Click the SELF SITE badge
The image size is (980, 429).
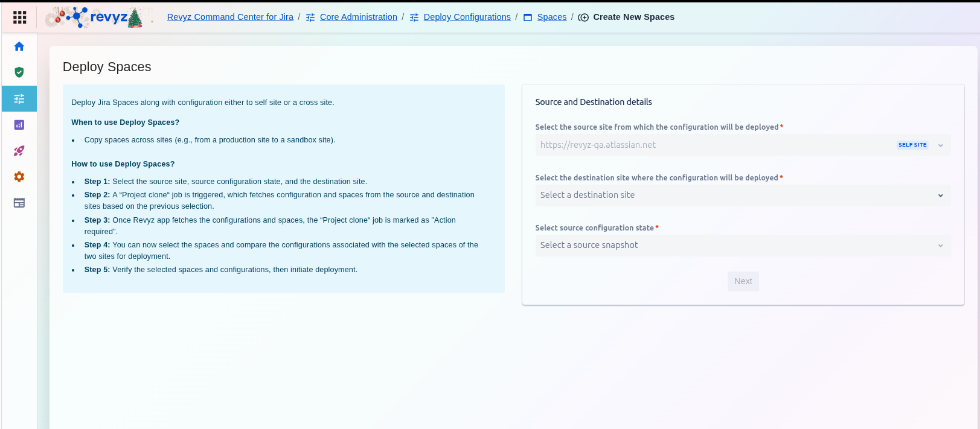[912, 145]
